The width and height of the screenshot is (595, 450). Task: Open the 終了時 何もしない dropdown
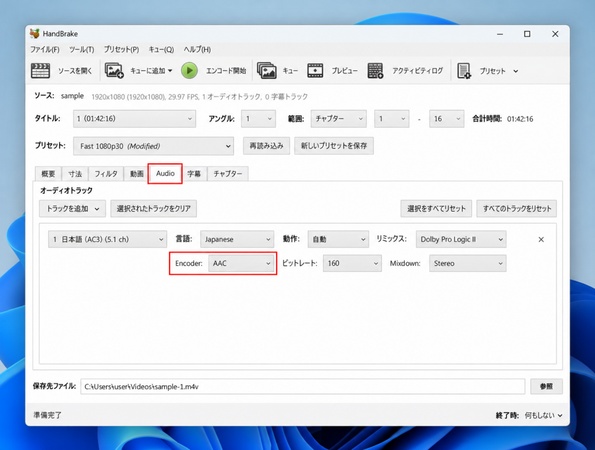click(x=543, y=415)
